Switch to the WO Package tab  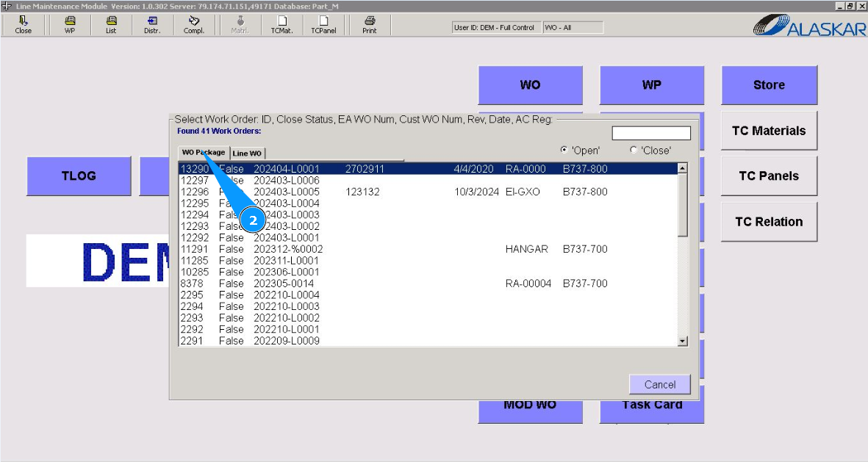click(x=204, y=153)
